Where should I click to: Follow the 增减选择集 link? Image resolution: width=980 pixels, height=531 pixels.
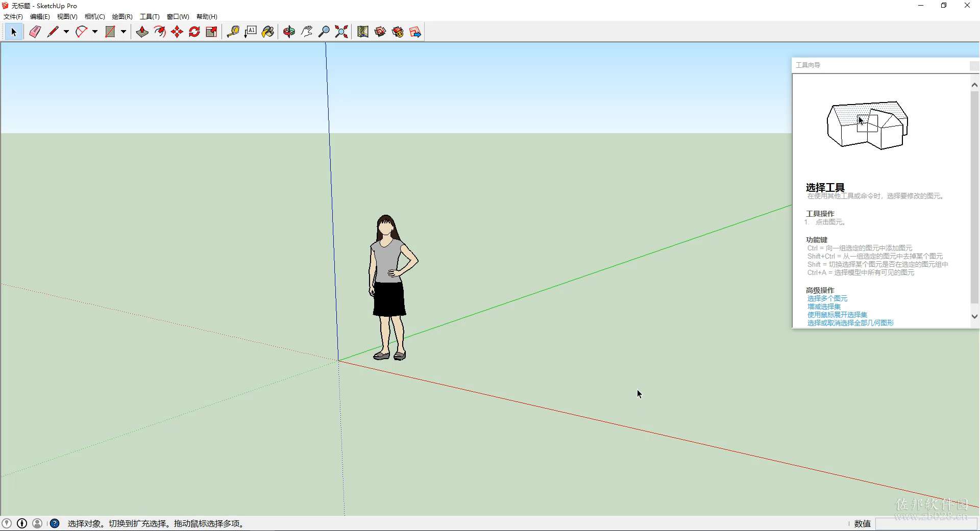(x=824, y=307)
